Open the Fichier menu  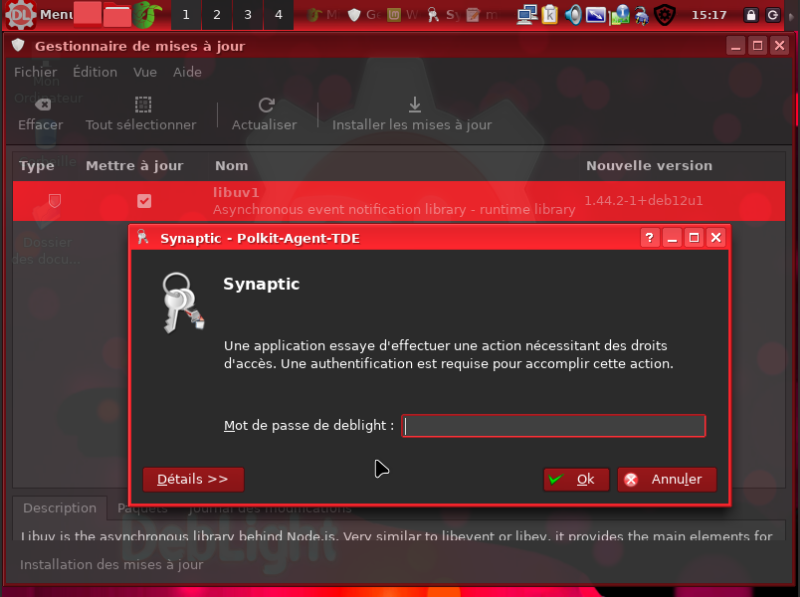click(35, 72)
